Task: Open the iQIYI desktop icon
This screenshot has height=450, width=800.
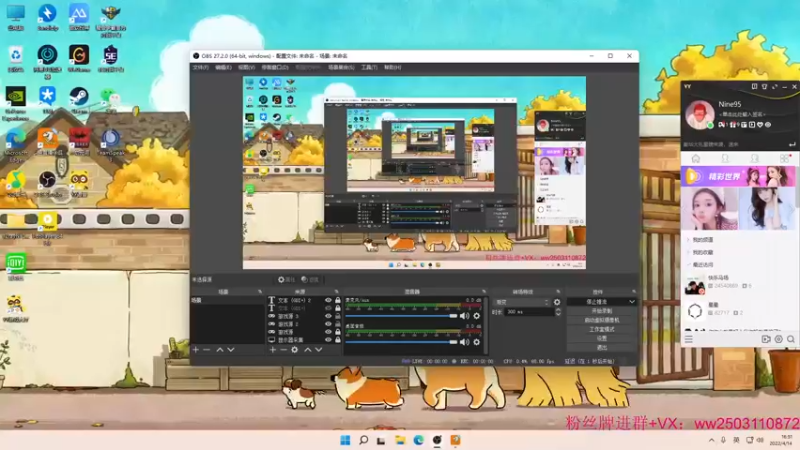Action: pyautogui.click(x=15, y=267)
